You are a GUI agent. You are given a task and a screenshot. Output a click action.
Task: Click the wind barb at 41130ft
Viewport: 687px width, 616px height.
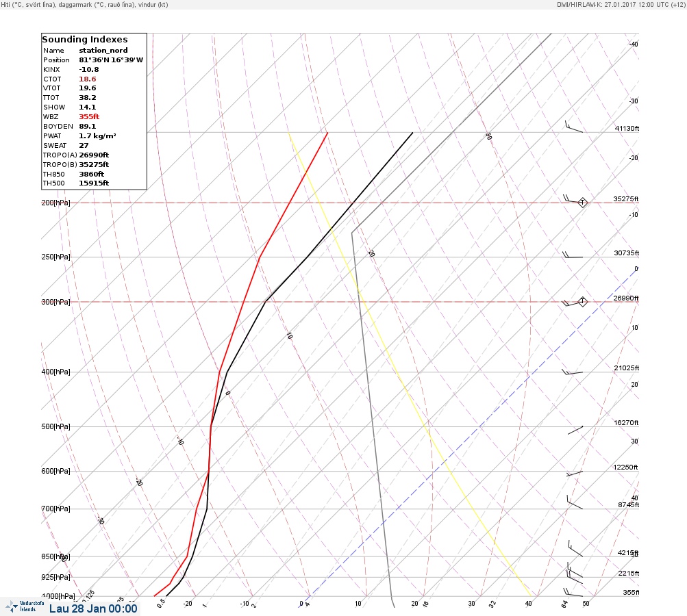coord(573,127)
